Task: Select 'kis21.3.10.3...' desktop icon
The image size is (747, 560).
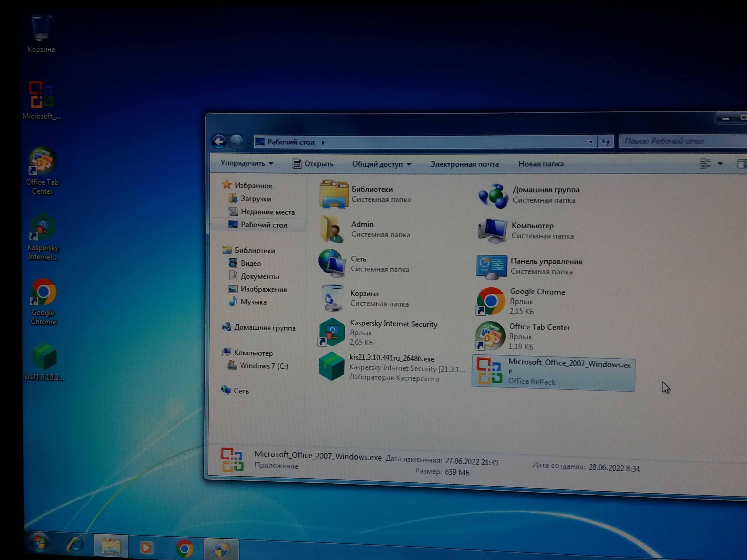Action: (44, 362)
